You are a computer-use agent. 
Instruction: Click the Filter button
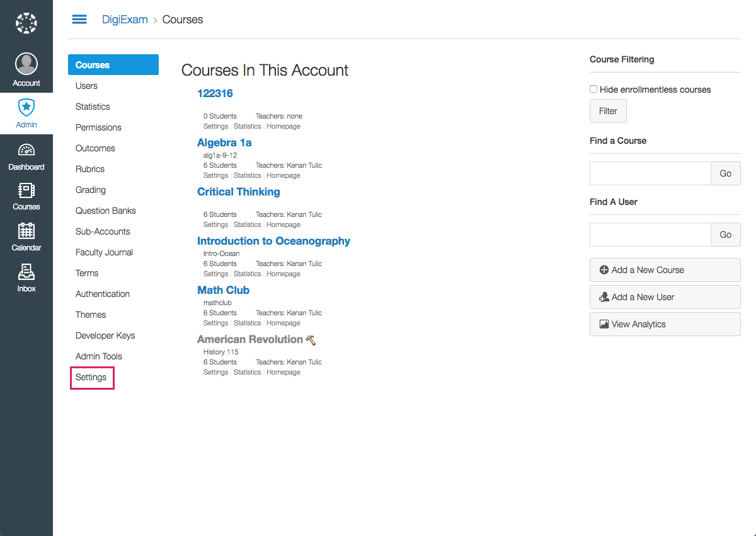tap(608, 111)
